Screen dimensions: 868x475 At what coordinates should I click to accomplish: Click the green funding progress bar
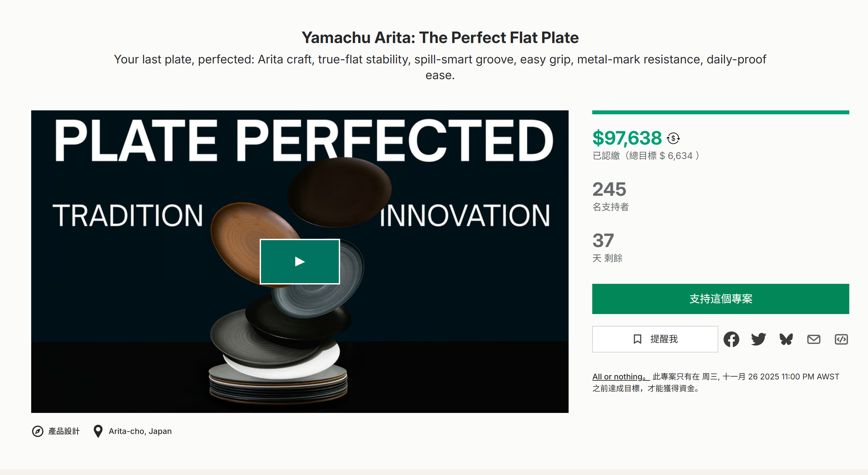click(x=720, y=113)
